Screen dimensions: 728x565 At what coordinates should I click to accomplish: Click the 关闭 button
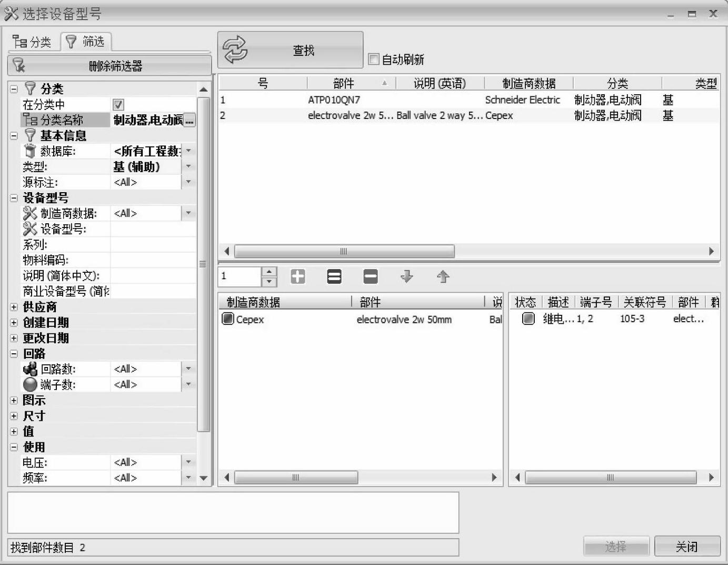pyautogui.click(x=687, y=547)
